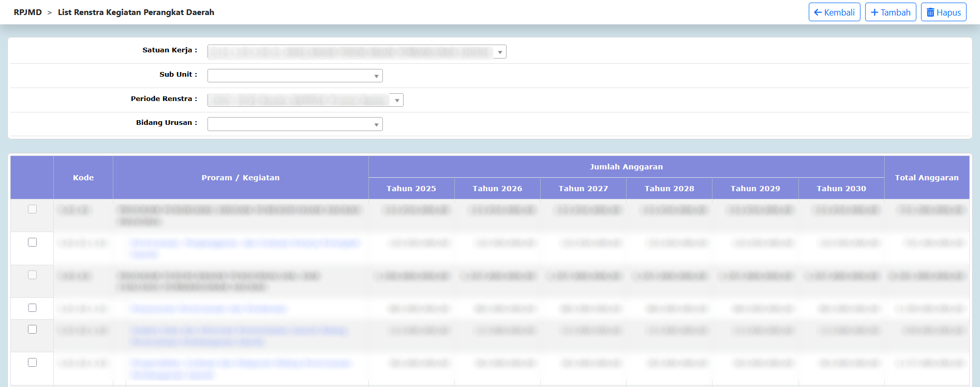Viewport: 980px width, 387px height.
Task: Mark the fifth row checkbox
Action: (x=32, y=329)
